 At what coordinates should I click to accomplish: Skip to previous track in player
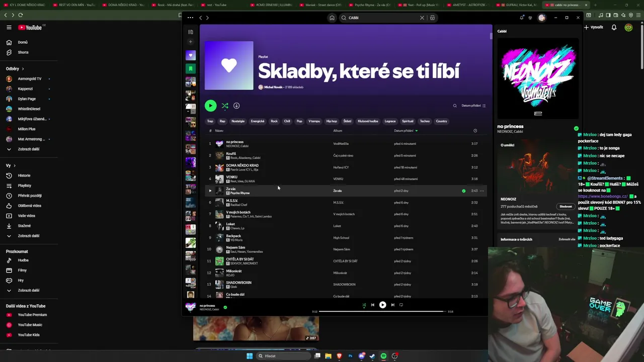[x=373, y=305]
